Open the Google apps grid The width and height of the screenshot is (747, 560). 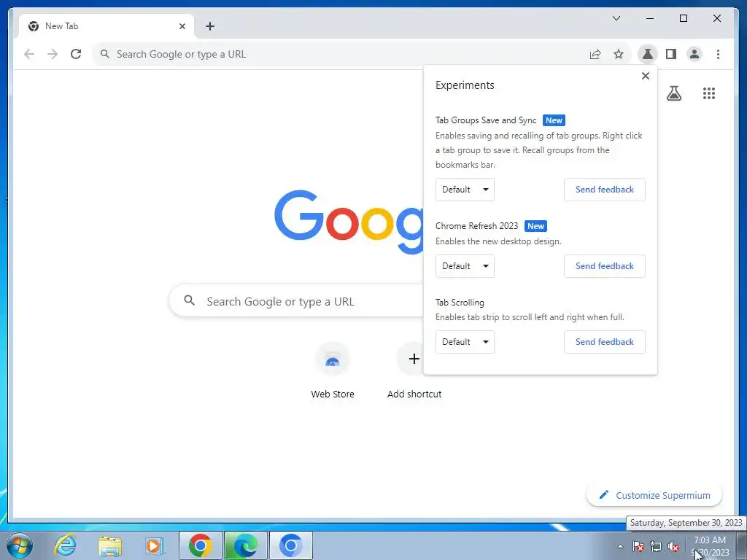coord(709,93)
